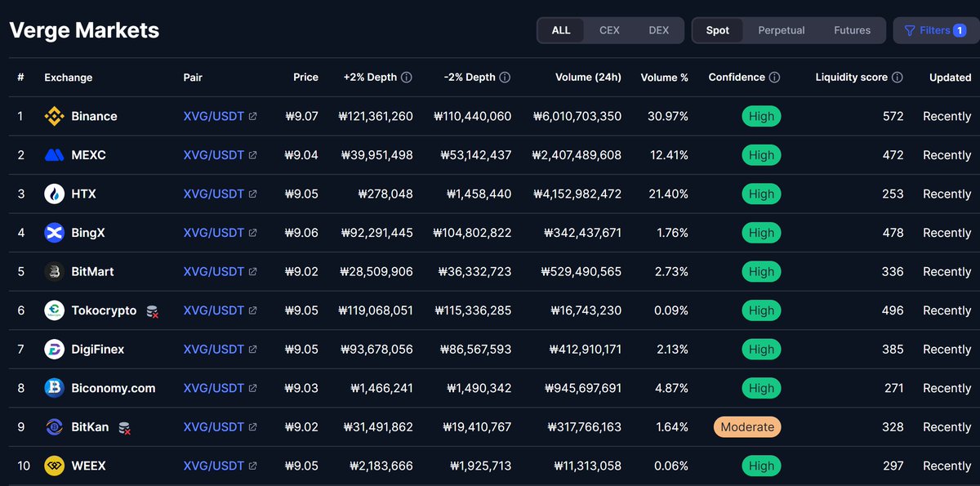This screenshot has width=980, height=486.
Task: Sort table by Volume (24h) column header
Action: tap(588, 78)
